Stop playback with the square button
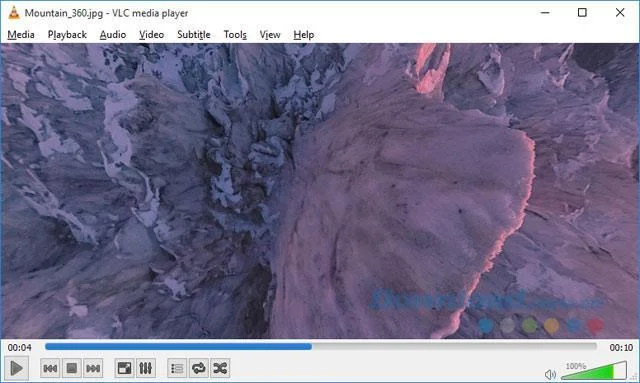 coord(71,369)
